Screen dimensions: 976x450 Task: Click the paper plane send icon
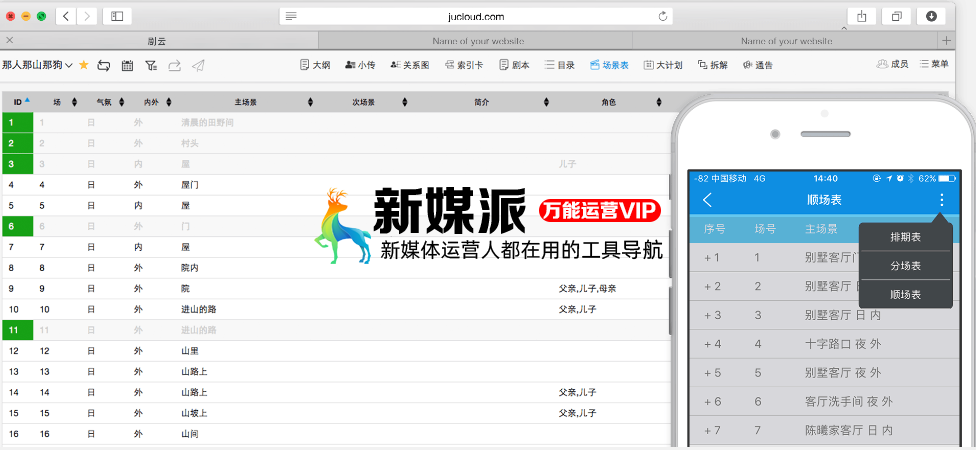pos(198,65)
